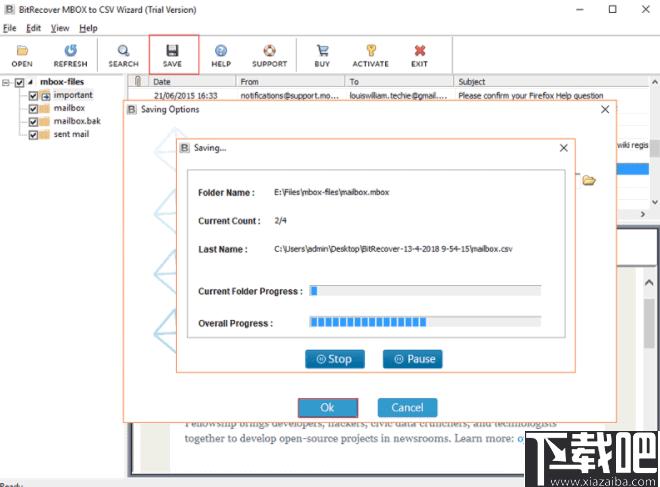
Task: Click the REFRESH toolbar icon
Action: coord(70,56)
